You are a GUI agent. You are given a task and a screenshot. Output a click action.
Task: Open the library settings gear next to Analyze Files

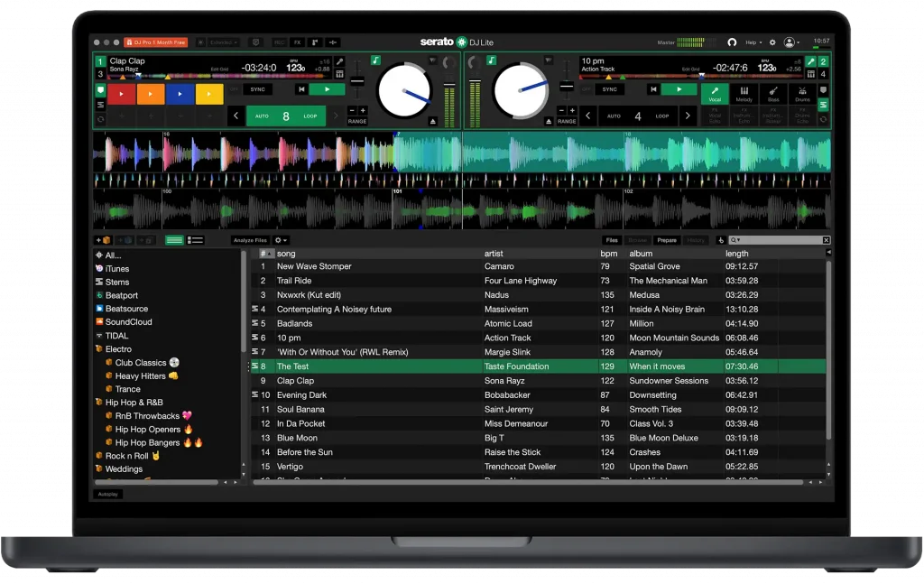(x=280, y=240)
